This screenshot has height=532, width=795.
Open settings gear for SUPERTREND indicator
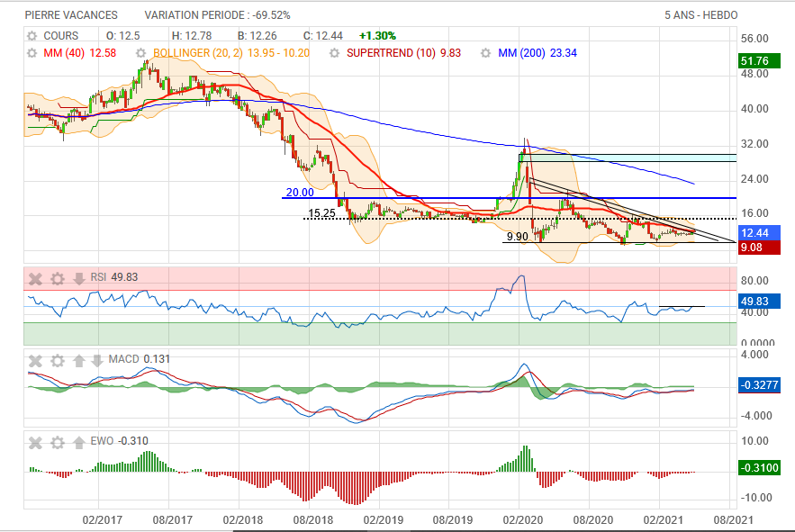point(334,53)
